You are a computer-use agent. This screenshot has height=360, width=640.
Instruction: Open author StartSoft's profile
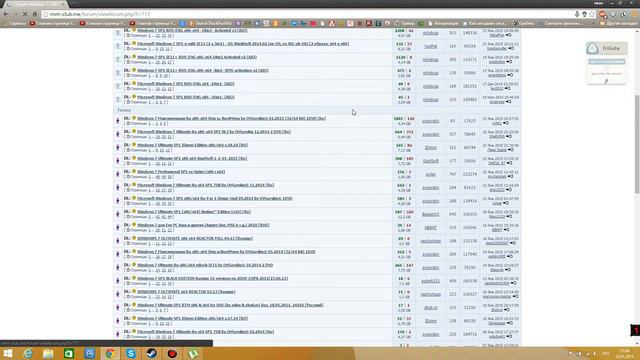(x=430, y=161)
